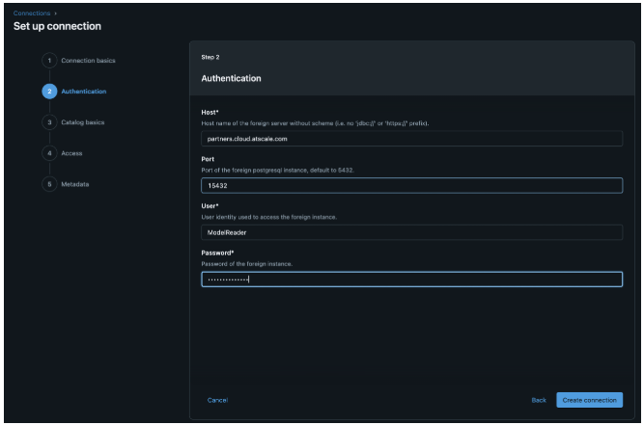Go to Access step label

tap(72, 153)
